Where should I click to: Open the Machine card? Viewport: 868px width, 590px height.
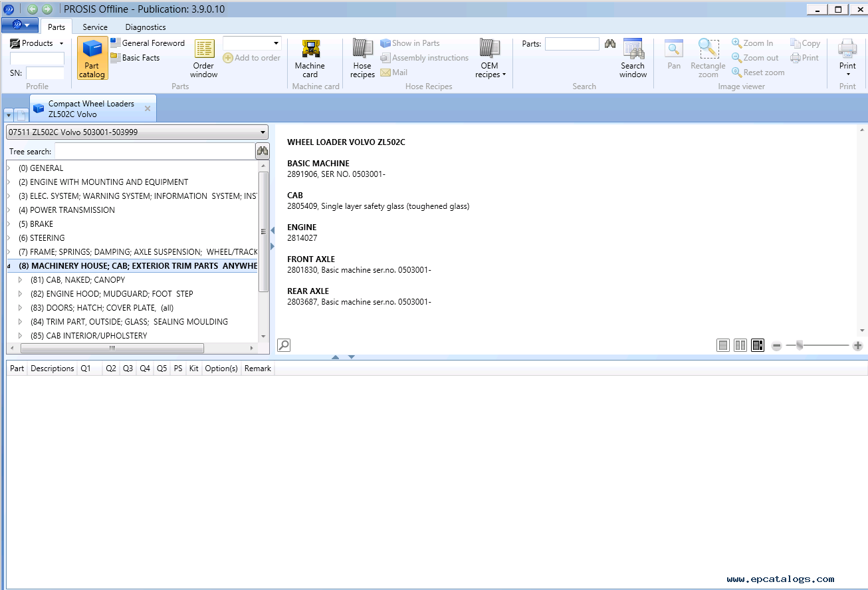click(310, 59)
